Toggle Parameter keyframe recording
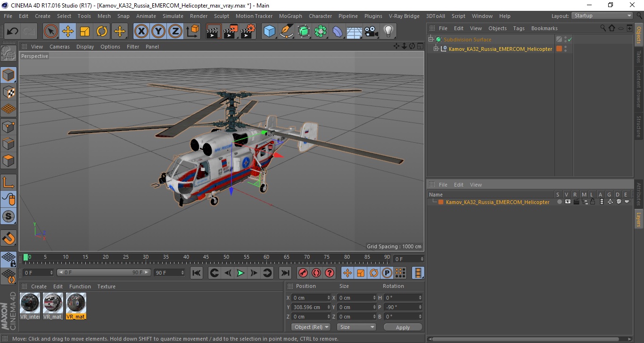Viewport: 644px width, 343px height. tap(387, 273)
